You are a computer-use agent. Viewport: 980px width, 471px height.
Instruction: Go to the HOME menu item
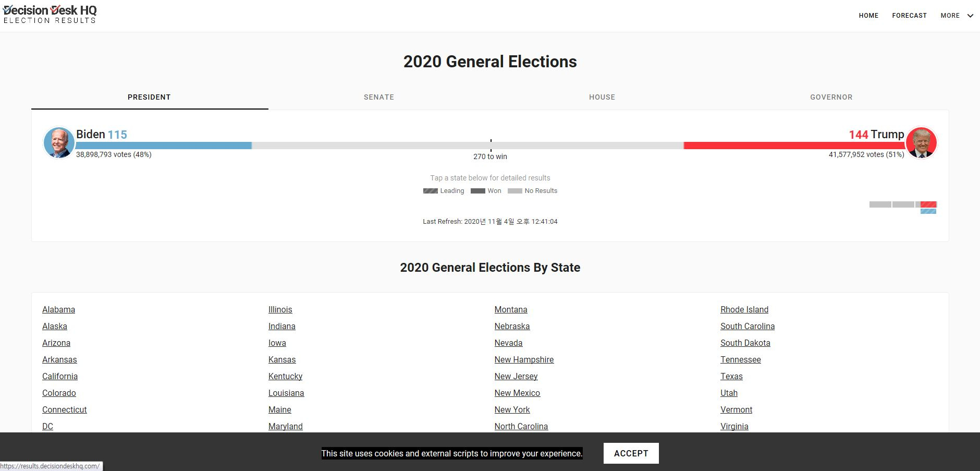pyautogui.click(x=868, y=16)
